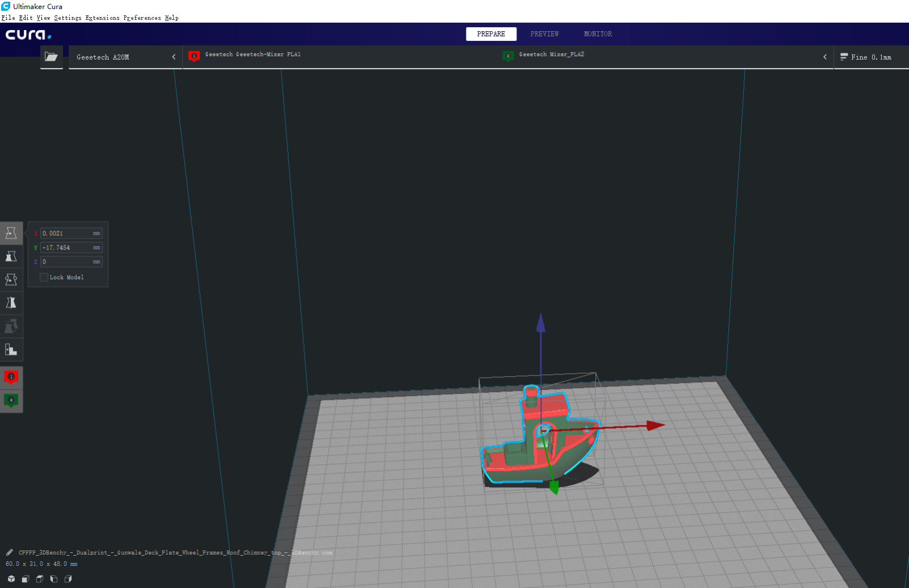This screenshot has height=588, width=909.
Task: Click the Y position input field
Action: click(x=71, y=248)
